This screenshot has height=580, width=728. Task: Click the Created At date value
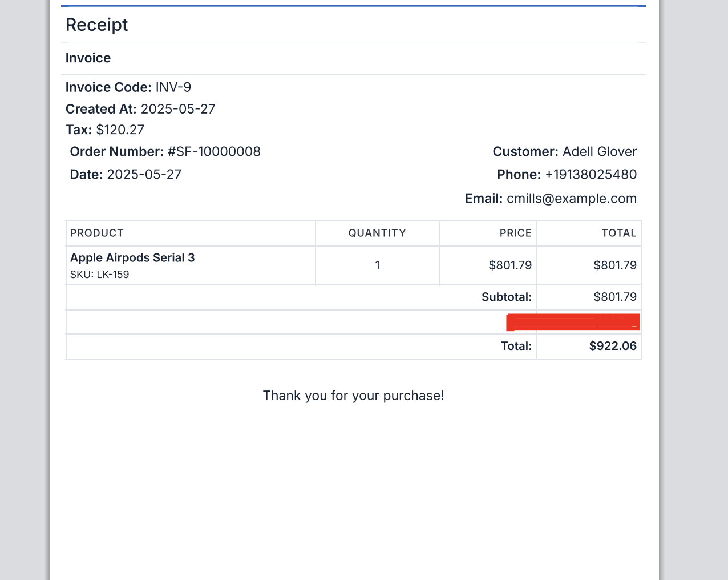click(x=177, y=109)
